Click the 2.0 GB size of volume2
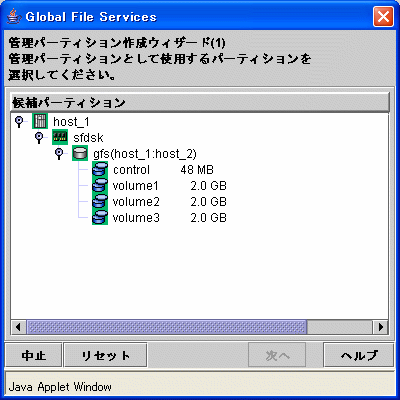 pos(209,202)
